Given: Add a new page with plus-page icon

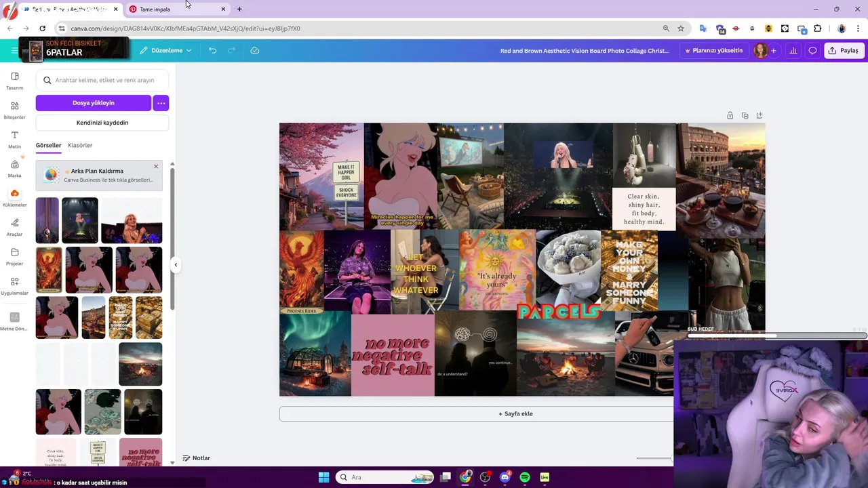Looking at the screenshot, I should tap(759, 115).
